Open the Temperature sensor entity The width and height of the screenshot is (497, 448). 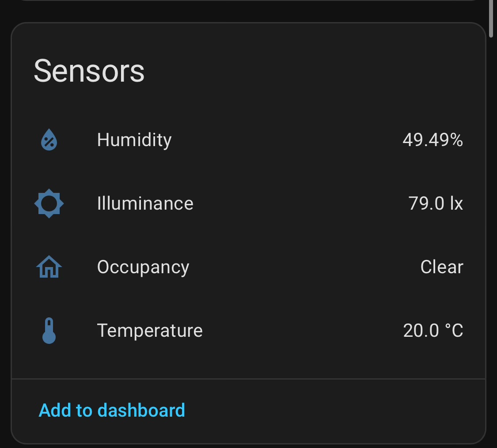[150, 331]
